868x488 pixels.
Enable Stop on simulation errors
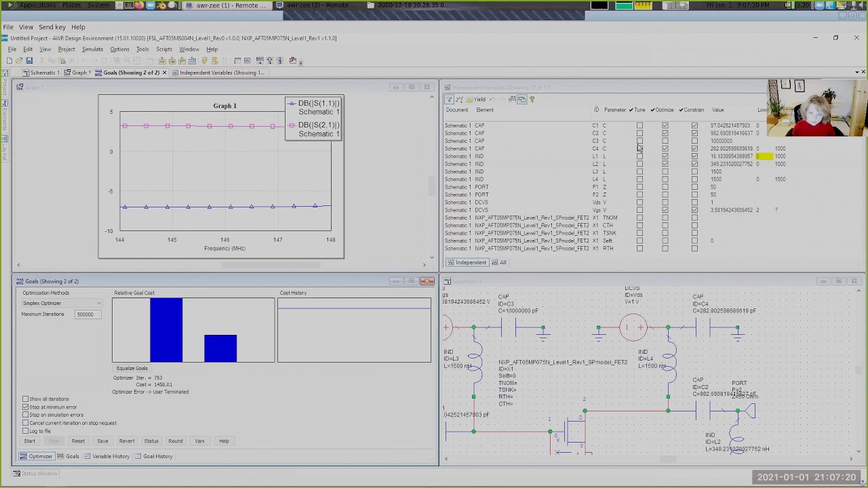coord(26,415)
